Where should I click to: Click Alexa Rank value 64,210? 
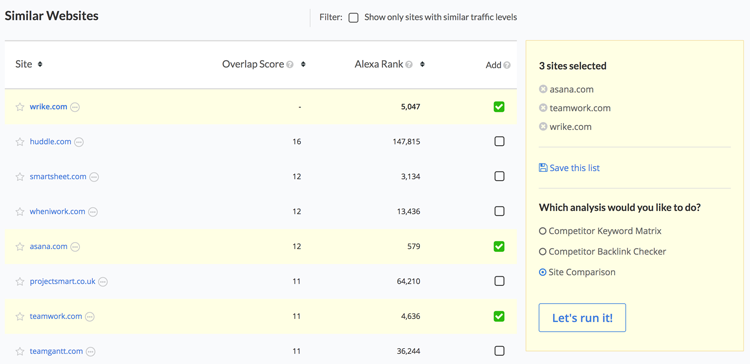408,281
